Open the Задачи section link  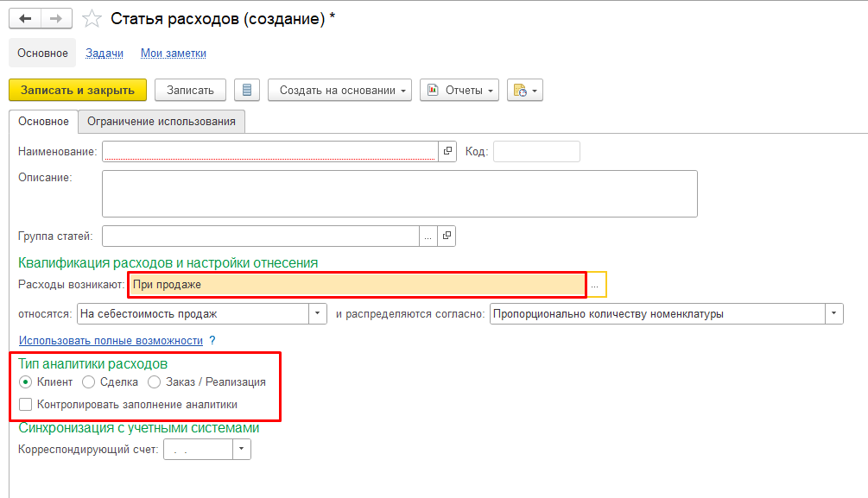point(105,53)
